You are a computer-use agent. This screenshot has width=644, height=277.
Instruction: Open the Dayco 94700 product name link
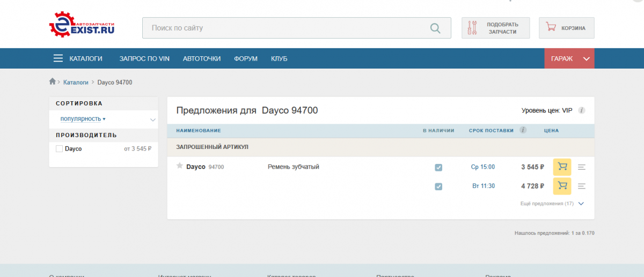tap(205, 167)
